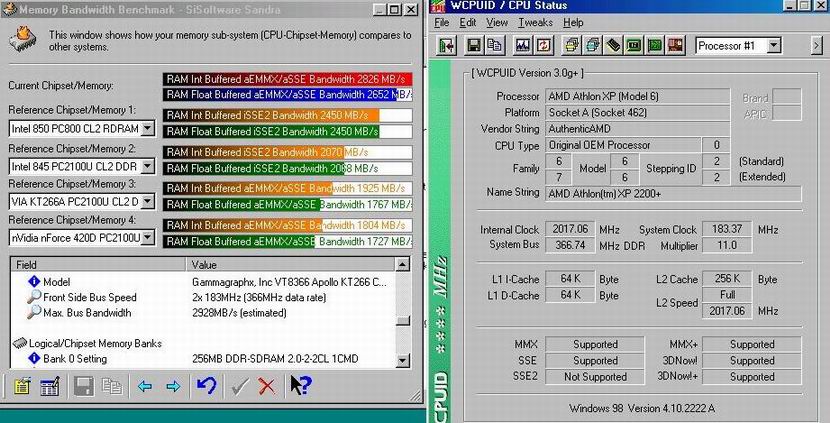Click the grey checkmark OK icon
Image resolution: width=830 pixels, height=423 pixels.
(240, 386)
